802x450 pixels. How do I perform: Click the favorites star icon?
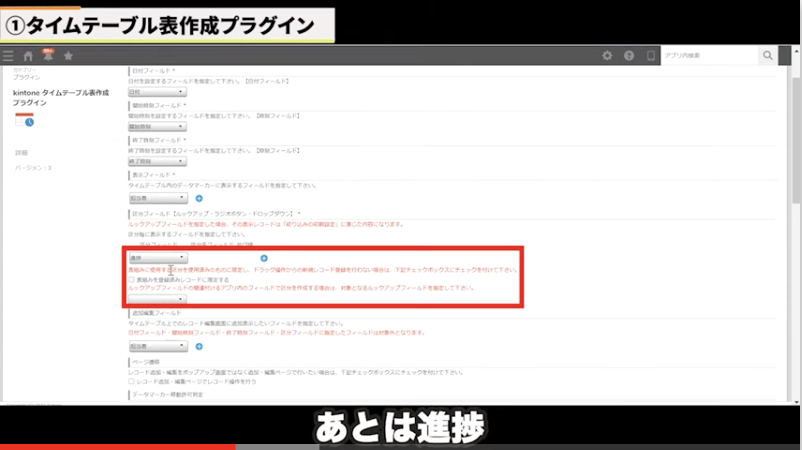(x=68, y=56)
